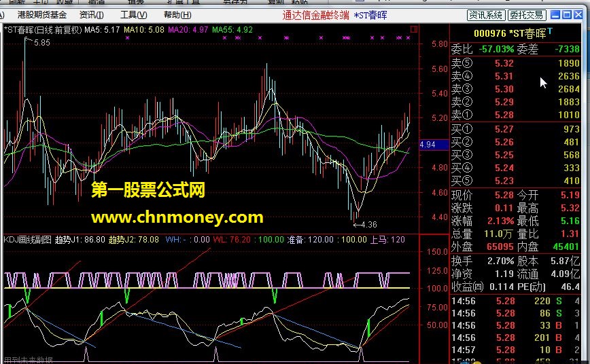Screen dimensions: 590x364
Task: Click the WL: 76.20 label
Action: (x=232, y=240)
